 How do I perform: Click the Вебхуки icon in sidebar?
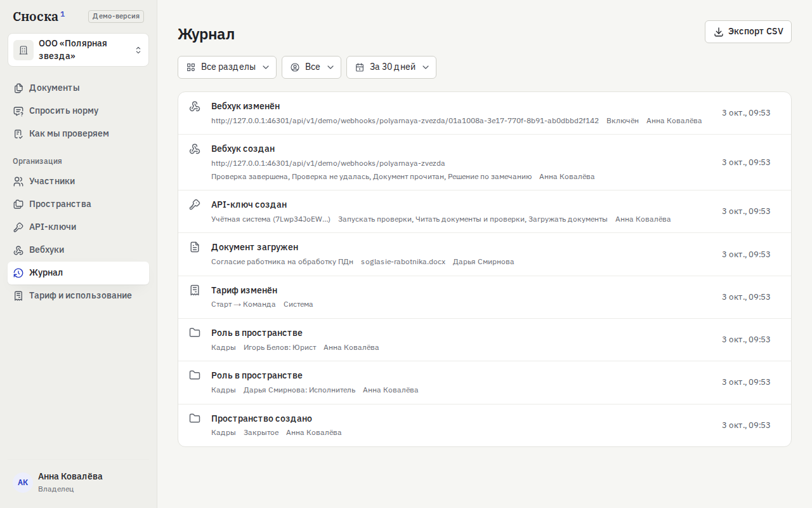click(x=18, y=250)
